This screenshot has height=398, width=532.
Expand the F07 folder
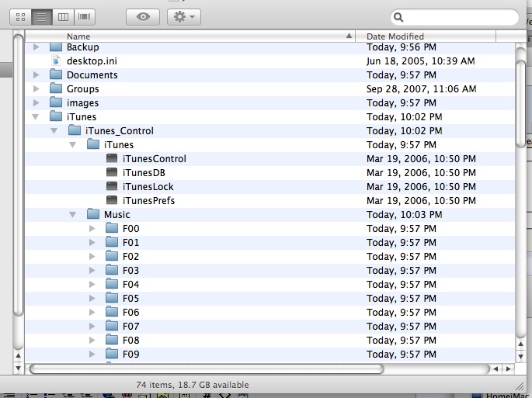coord(92,326)
